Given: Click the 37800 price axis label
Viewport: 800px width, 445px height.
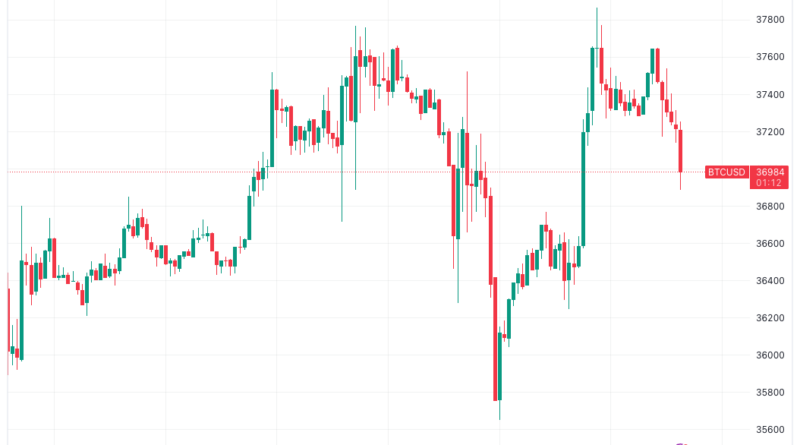Looking at the screenshot, I should pyautogui.click(x=770, y=19).
